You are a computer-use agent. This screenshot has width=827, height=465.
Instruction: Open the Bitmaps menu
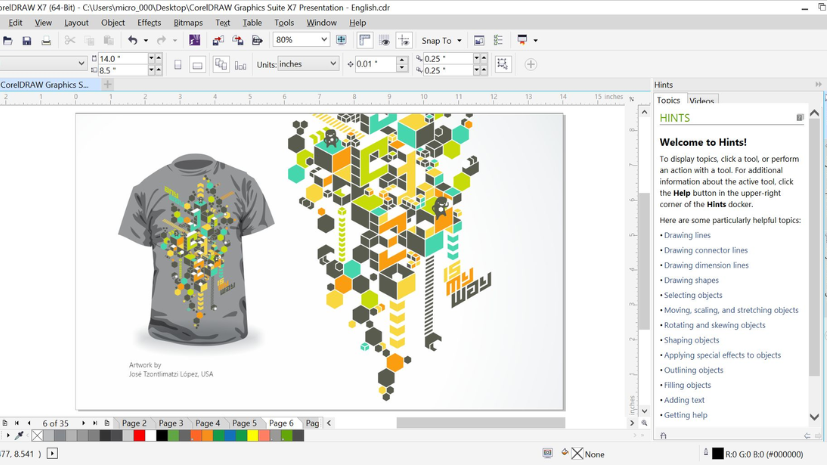pyautogui.click(x=187, y=22)
